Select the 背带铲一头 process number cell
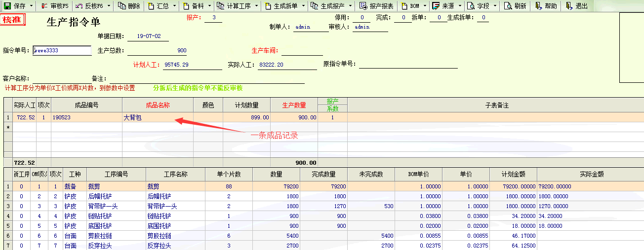Viewport: 644px width, 250px height. pyautogui.click(x=117, y=206)
